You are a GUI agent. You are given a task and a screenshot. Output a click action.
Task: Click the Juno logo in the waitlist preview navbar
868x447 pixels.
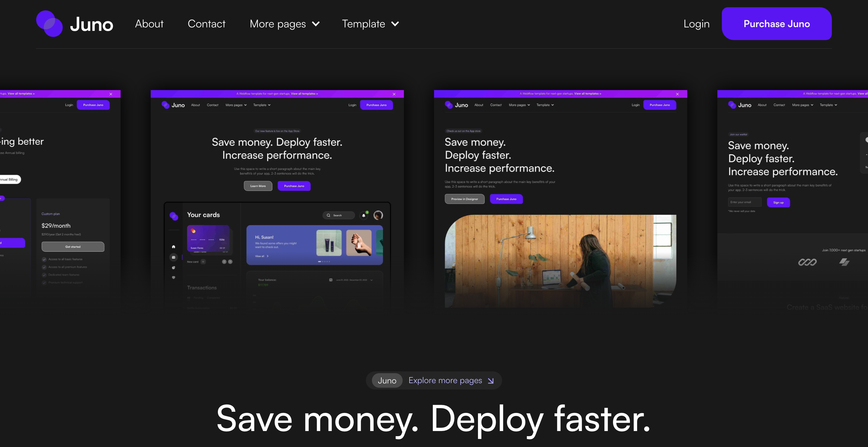740,105
